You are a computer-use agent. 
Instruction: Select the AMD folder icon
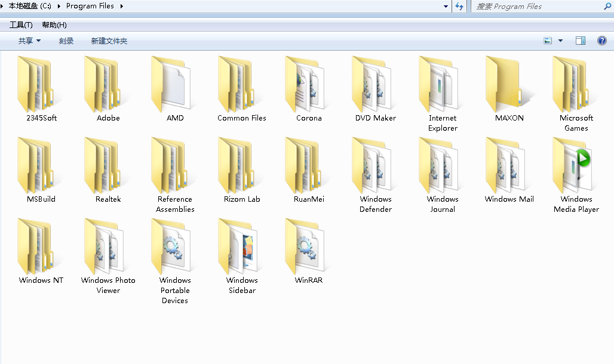click(x=171, y=84)
